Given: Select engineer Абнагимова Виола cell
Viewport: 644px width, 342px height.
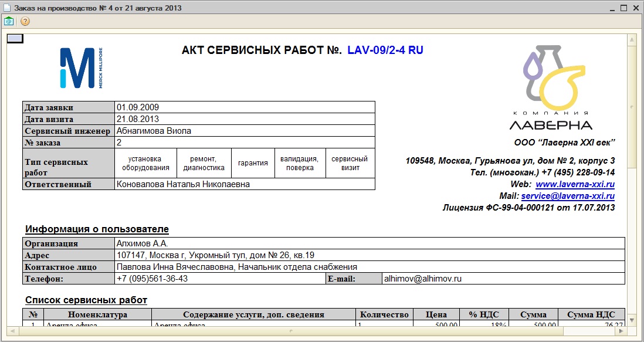Looking at the screenshot, I should click(x=245, y=131).
